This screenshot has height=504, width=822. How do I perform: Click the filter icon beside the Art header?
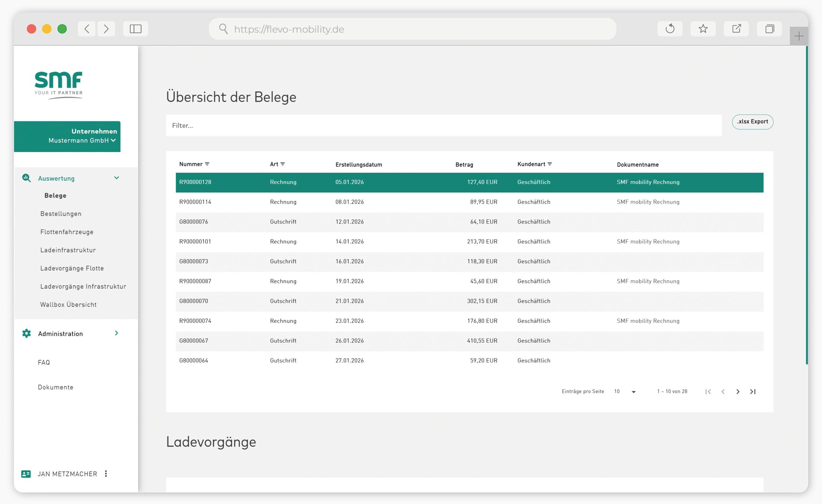[283, 164]
